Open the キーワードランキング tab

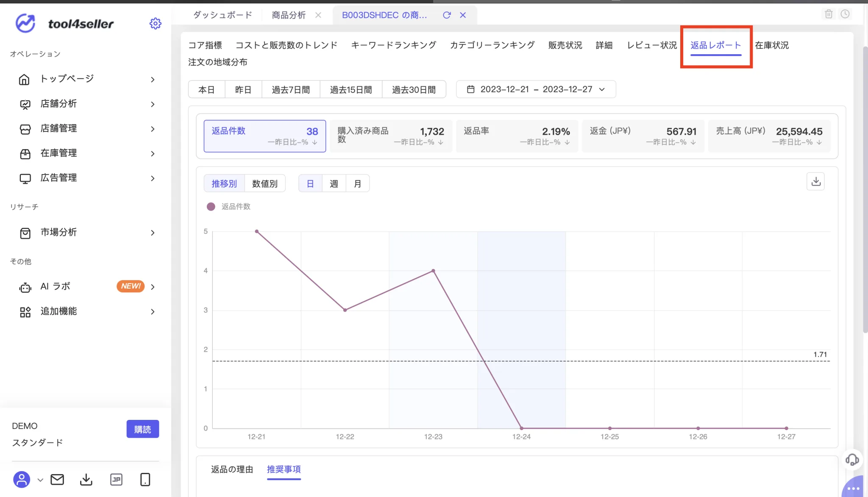tap(394, 45)
